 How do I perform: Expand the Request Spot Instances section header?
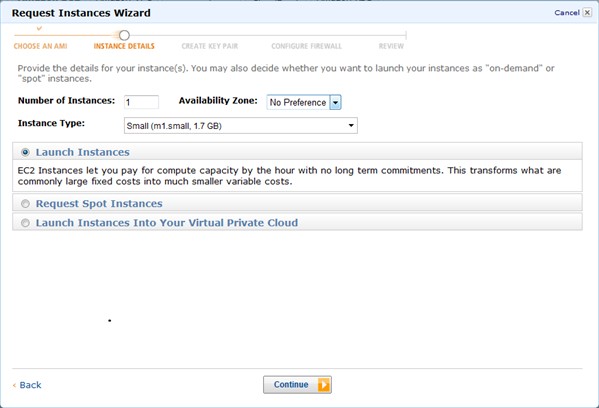click(x=297, y=203)
